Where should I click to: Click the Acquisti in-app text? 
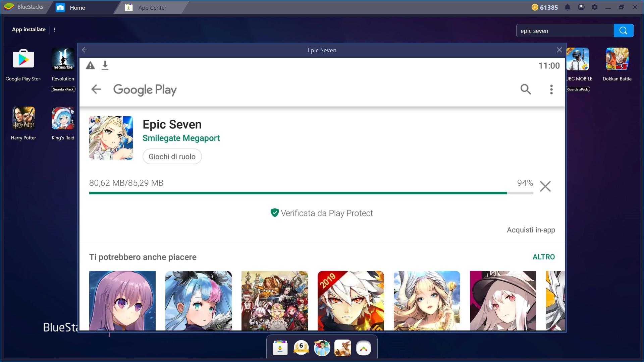coord(531,230)
